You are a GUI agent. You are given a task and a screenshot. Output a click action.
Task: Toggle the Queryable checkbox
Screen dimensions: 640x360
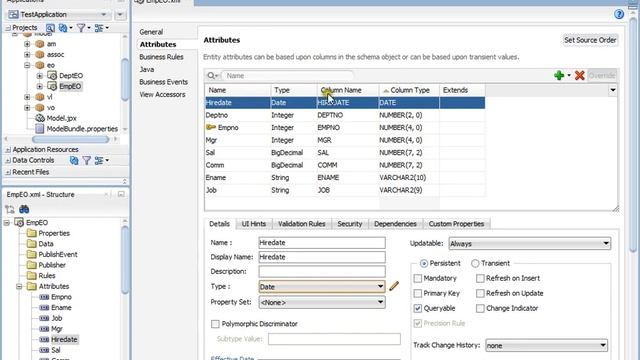pos(417,308)
